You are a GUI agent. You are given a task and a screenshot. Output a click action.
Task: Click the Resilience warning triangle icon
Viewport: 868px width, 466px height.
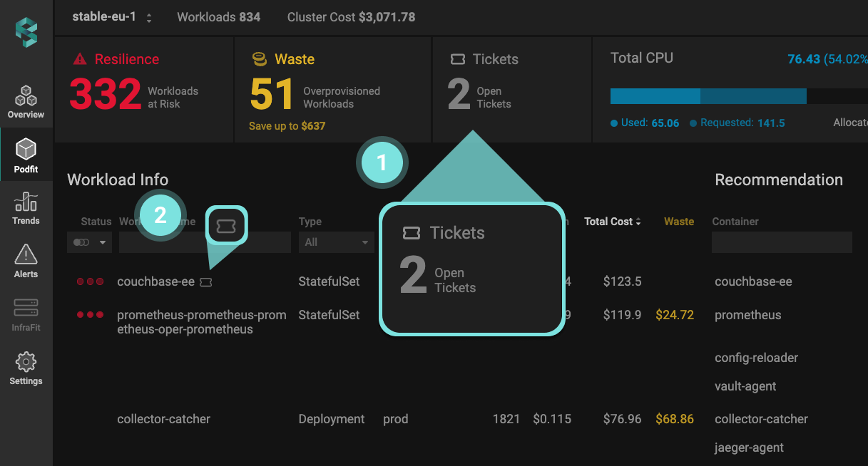click(80, 59)
